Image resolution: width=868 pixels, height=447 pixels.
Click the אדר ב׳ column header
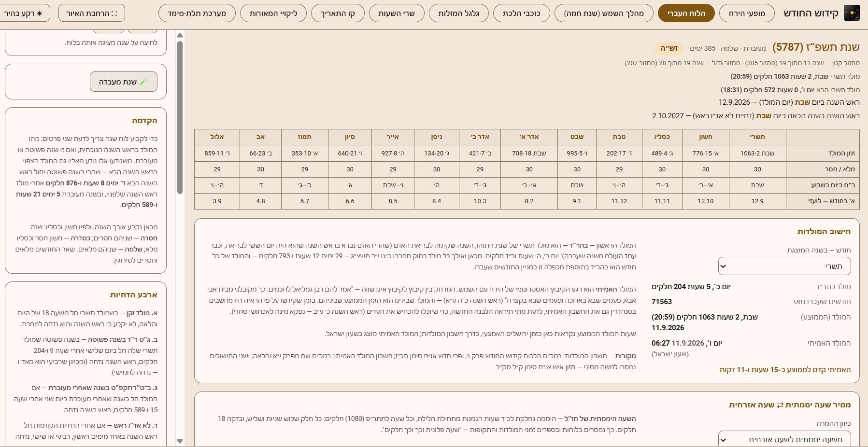(480, 137)
